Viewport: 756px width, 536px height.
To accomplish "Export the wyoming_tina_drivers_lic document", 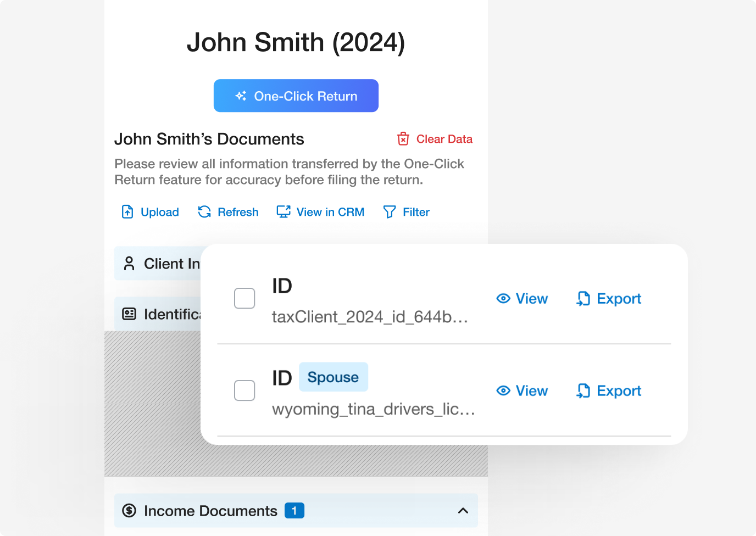I will pyautogui.click(x=608, y=390).
